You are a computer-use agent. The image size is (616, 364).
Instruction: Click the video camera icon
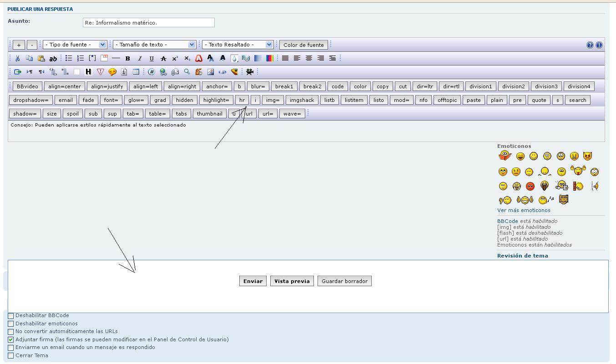[249, 72]
